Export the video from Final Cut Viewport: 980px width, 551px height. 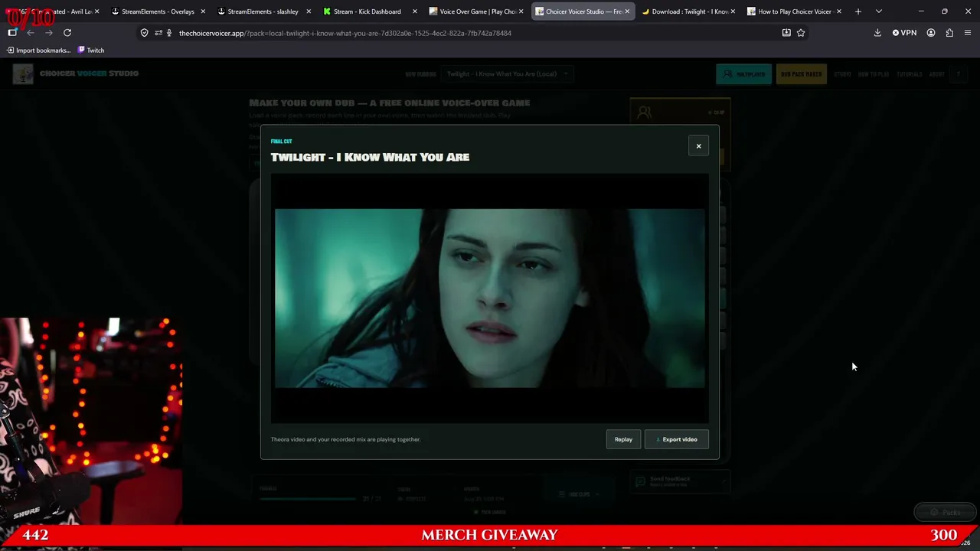[x=676, y=439]
